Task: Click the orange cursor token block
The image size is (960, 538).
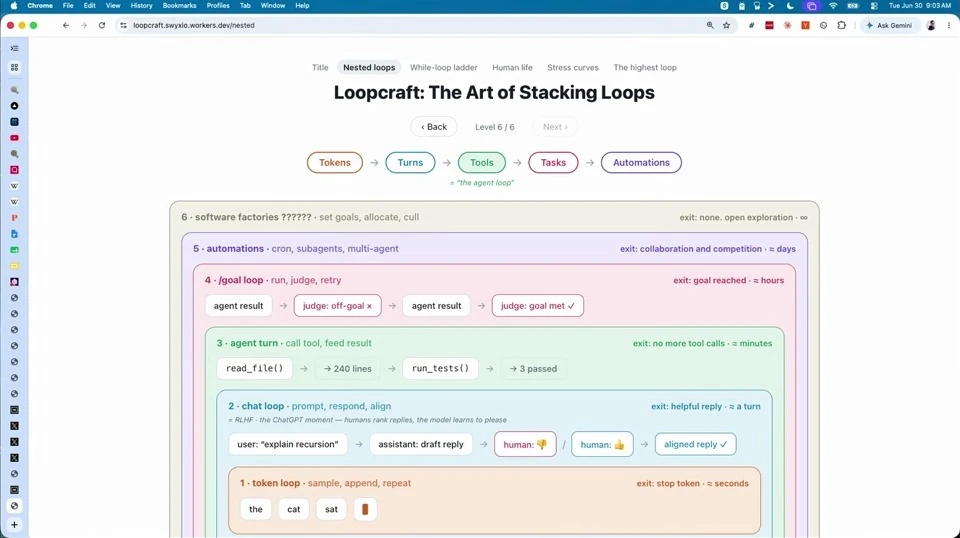Action: click(x=365, y=509)
